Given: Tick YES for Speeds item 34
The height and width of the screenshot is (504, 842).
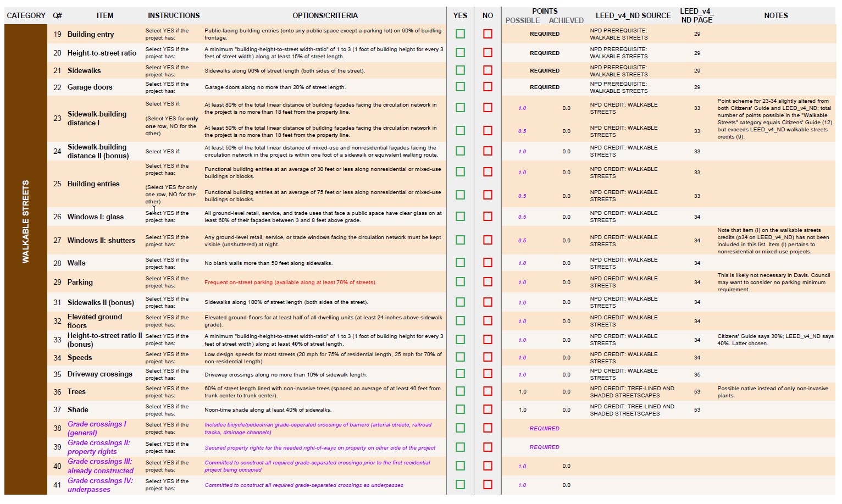Looking at the screenshot, I should pos(460,357).
